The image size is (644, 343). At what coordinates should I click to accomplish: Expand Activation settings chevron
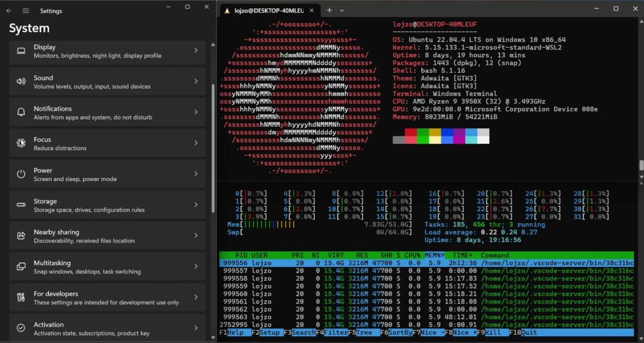[x=196, y=327]
